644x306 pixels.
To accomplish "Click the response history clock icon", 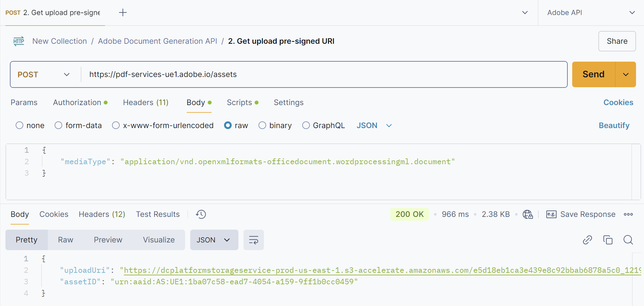I will pos(201,214).
